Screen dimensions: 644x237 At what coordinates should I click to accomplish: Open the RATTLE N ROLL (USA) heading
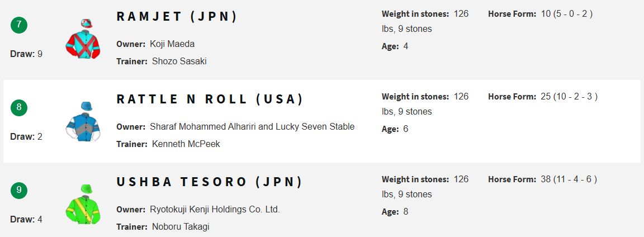[210, 99]
